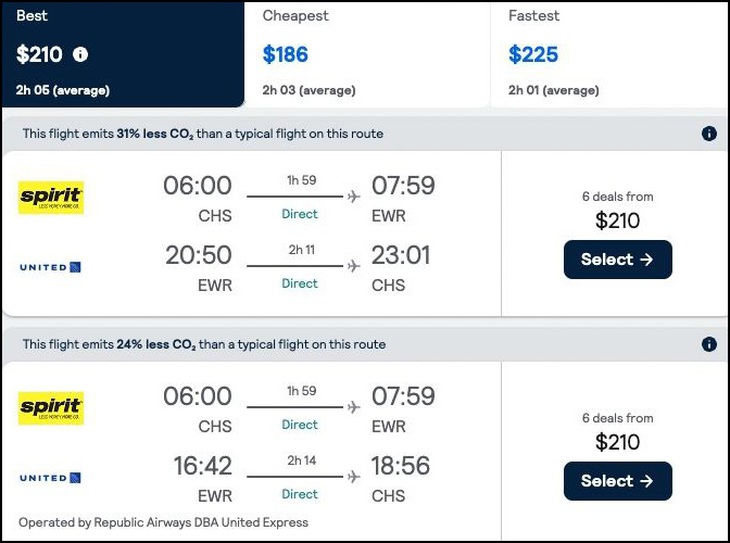
Task: Switch to the Best sorting tab
Action: (122, 54)
